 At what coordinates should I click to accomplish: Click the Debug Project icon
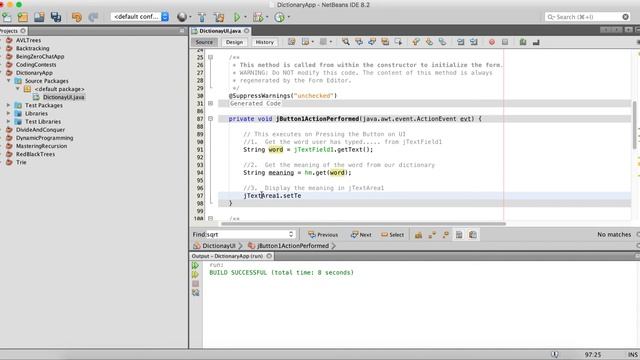pos(258,17)
